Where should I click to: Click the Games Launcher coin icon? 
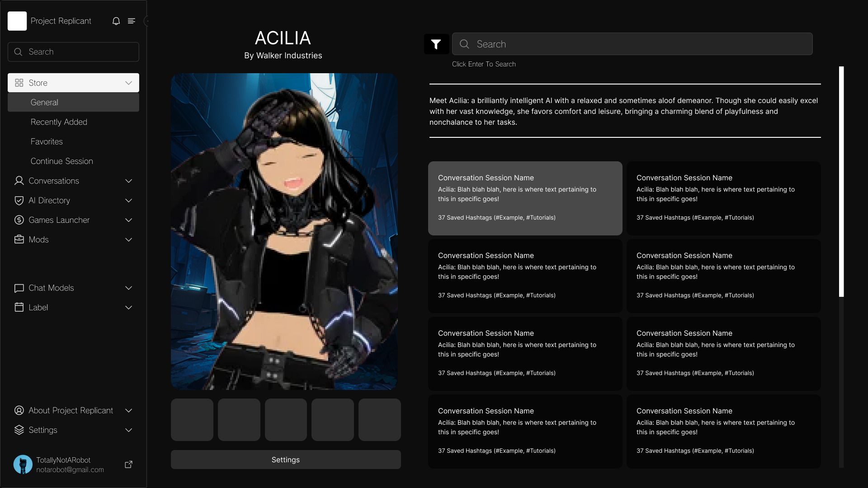click(x=19, y=220)
